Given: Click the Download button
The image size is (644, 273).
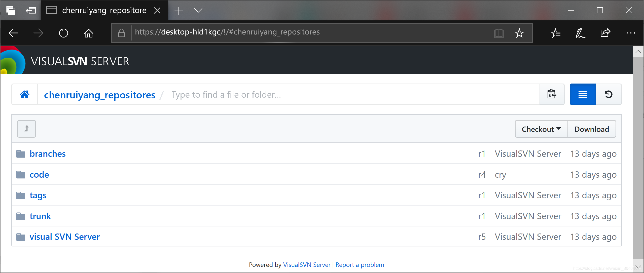Looking at the screenshot, I should point(592,129).
